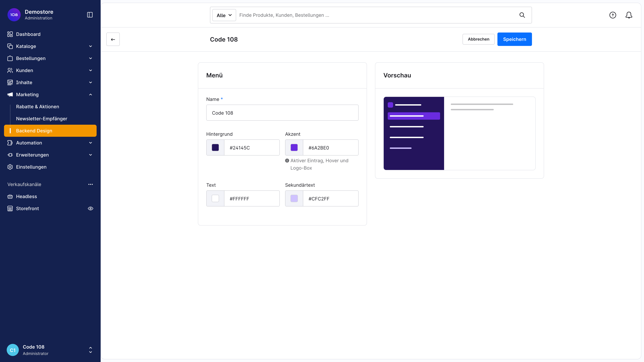Click the Kataloge icon in sidebar
The height and width of the screenshot is (362, 644).
pyautogui.click(x=10, y=46)
